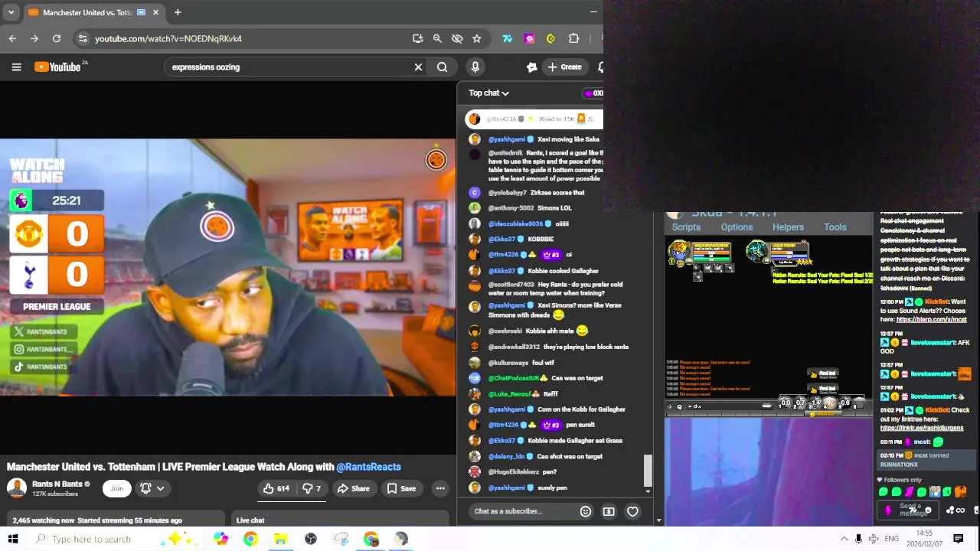Bookmark this page with the star icon
Screen dimensions: 980x551
[x=477, y=38]
